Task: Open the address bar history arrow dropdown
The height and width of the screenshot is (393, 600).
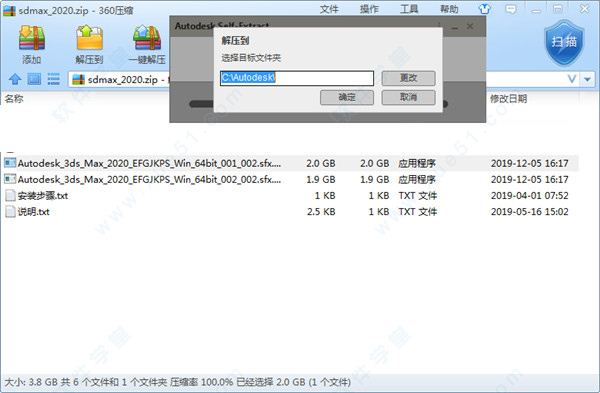Action: tap(587, 80)
